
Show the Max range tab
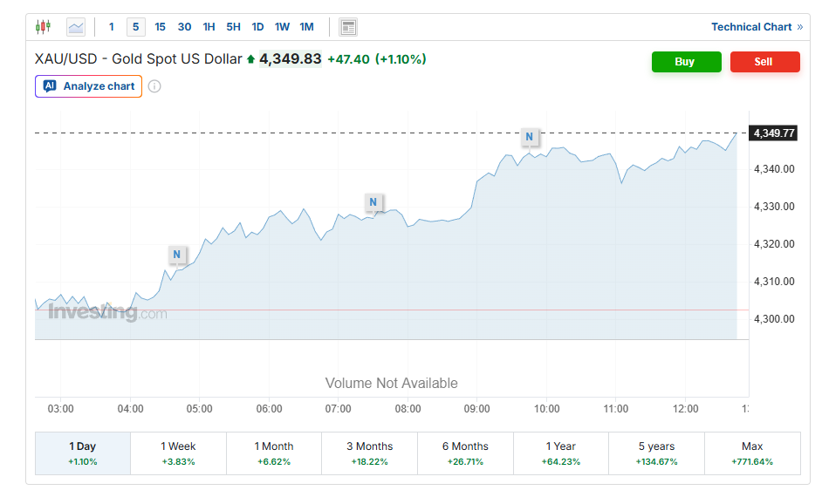point(751,453)
